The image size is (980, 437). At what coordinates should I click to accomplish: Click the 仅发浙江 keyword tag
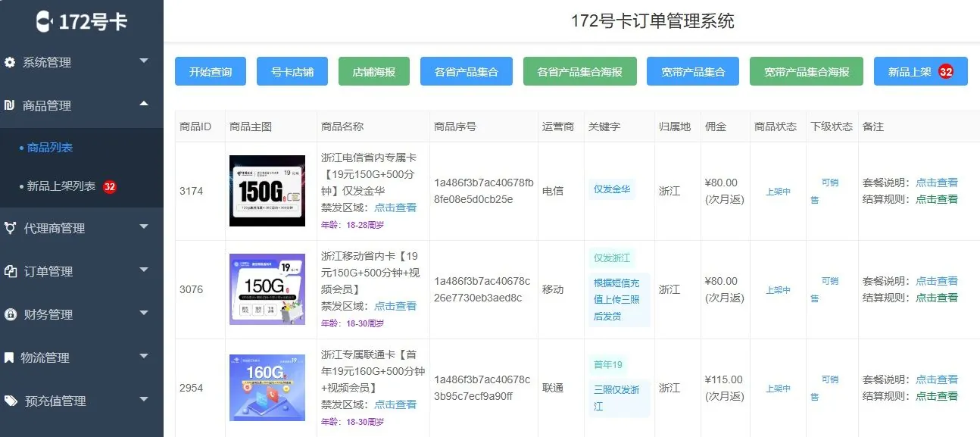point(612,258)
